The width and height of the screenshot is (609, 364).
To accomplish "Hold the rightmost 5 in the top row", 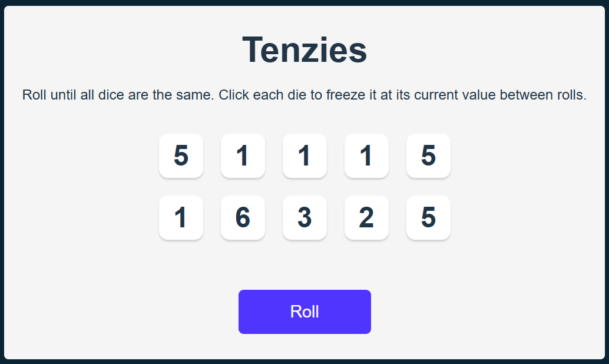I will [428, 155].
